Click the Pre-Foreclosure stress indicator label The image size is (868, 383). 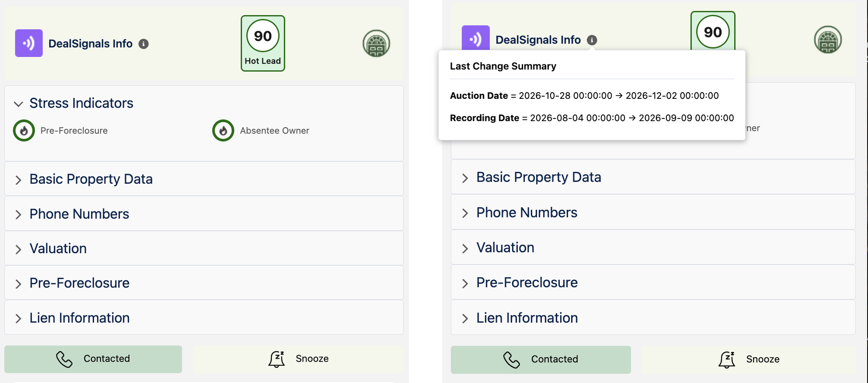point(74,131)
